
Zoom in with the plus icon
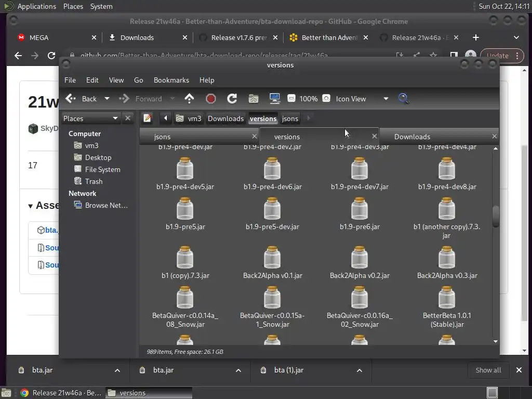point(326,99)
